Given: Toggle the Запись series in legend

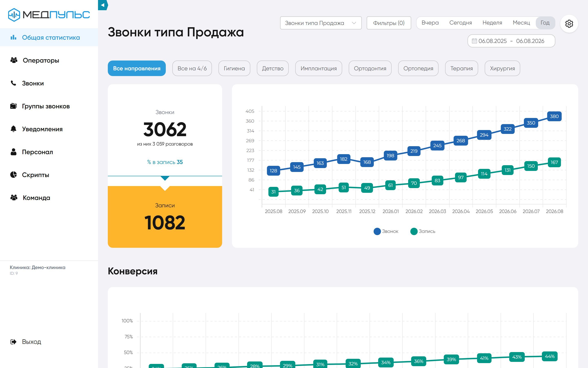Looking at the screenshot, I should click(423, 231).
